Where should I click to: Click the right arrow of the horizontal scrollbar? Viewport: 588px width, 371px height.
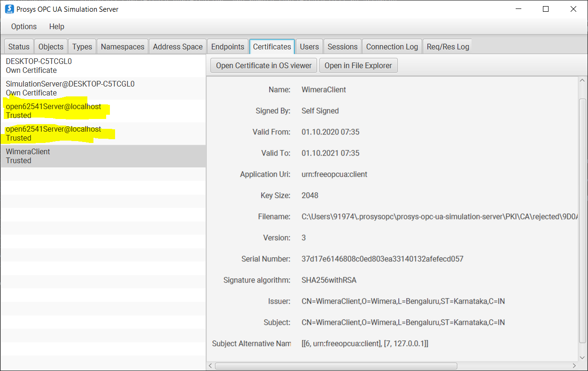click(x=574, y=365)
